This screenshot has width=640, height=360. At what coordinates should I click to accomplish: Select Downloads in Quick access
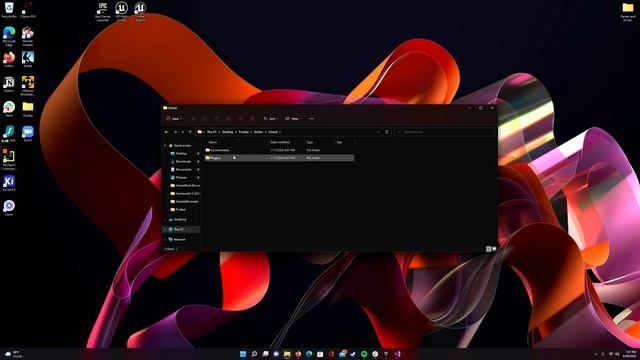coord(182,161)
